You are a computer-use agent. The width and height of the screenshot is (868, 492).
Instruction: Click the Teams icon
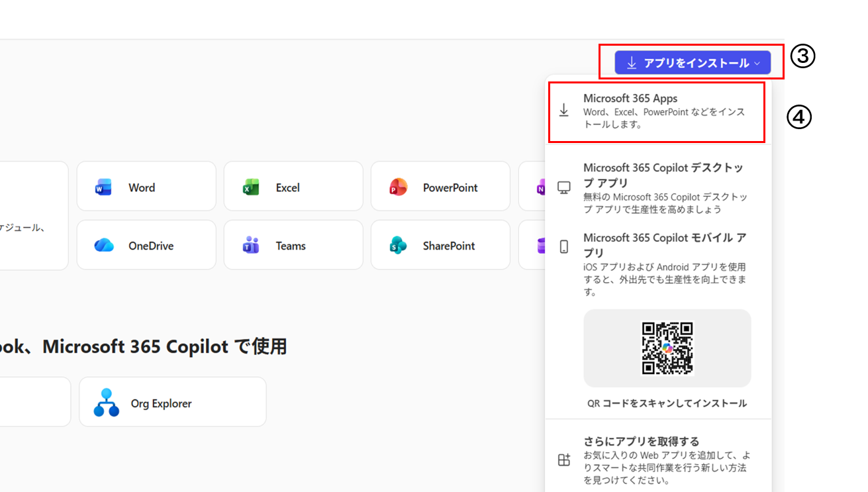(x=251, y=246)
